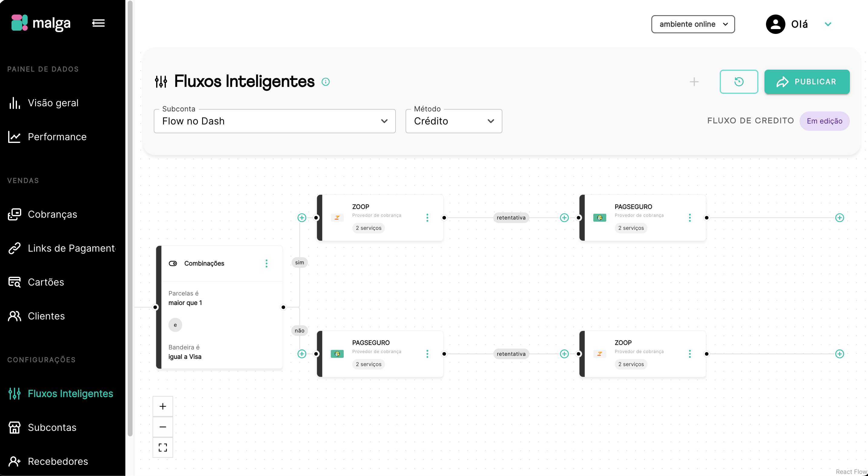868x476 pixels.
Task: Click the bottom PAGSEGURO provider logo
Action: click(337, 354)
